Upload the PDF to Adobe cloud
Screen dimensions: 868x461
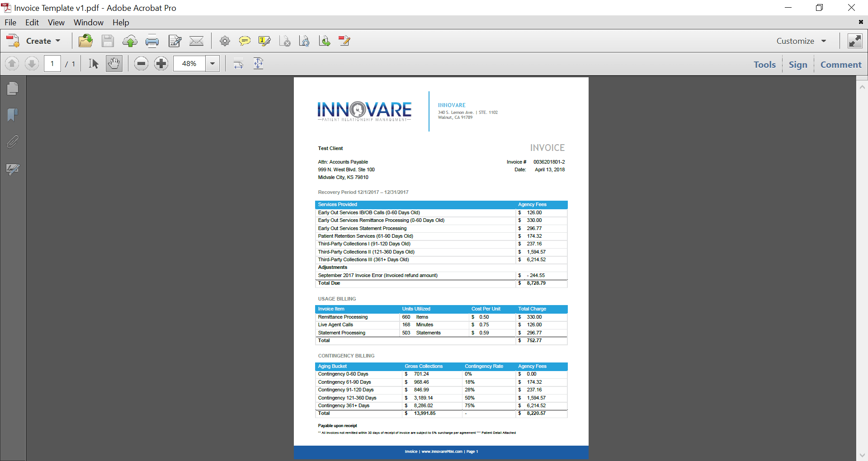[x=130, y=41]
